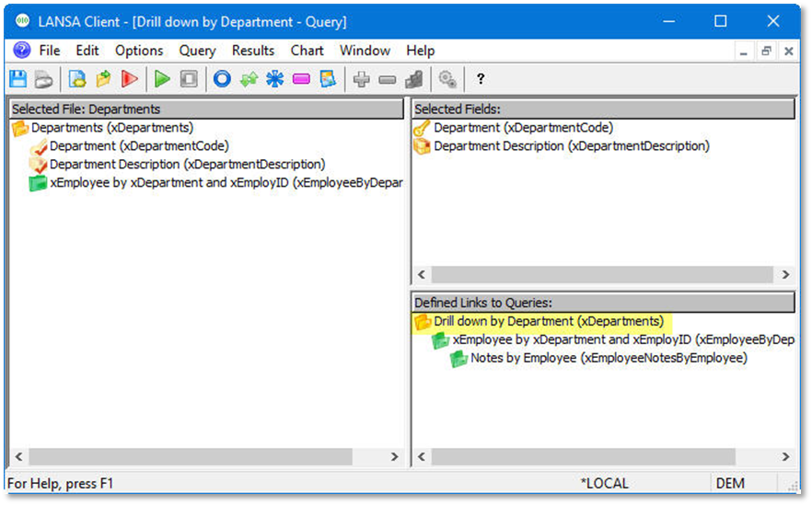Close the inner query child window
This screenshot has width=812, height=505.
coord(789,52)
